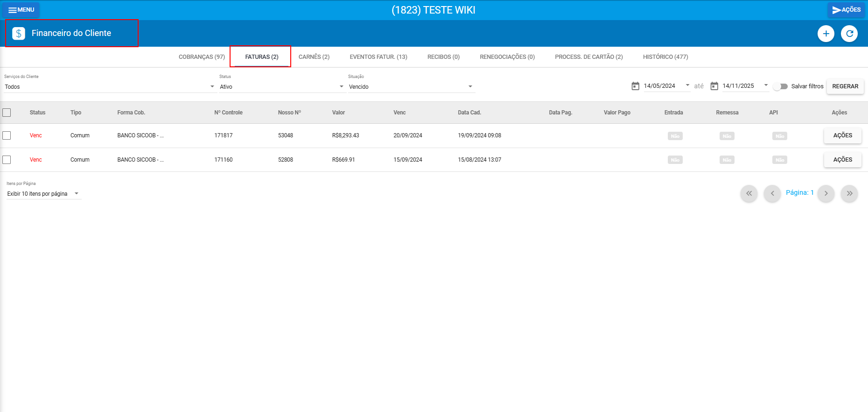
Task: Click value R$669.91 cell
Action: 343,160
